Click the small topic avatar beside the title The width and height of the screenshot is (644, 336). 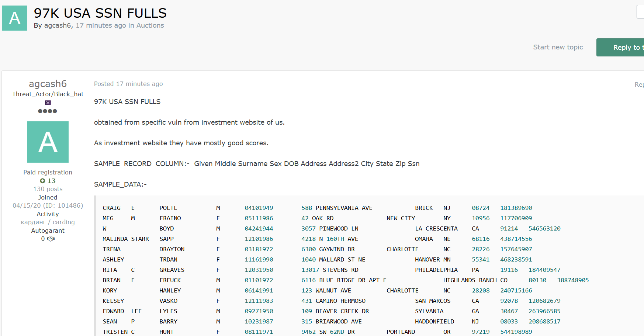pyautogui.click(x=15, y=18)
